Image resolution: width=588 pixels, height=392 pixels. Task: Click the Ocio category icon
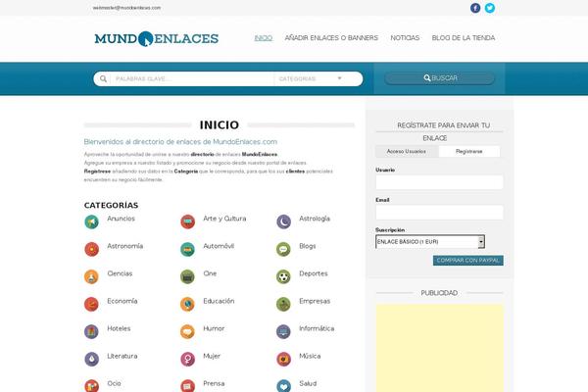point(91,385)
